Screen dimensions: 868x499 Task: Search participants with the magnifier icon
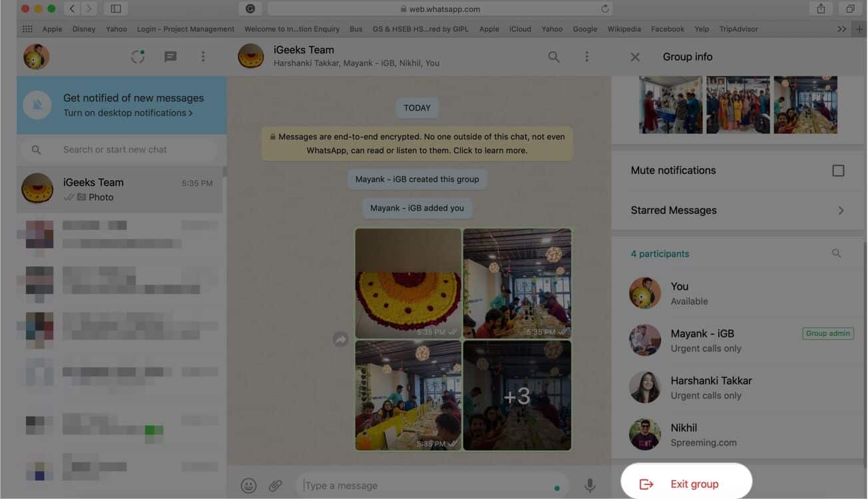[837, 254]
